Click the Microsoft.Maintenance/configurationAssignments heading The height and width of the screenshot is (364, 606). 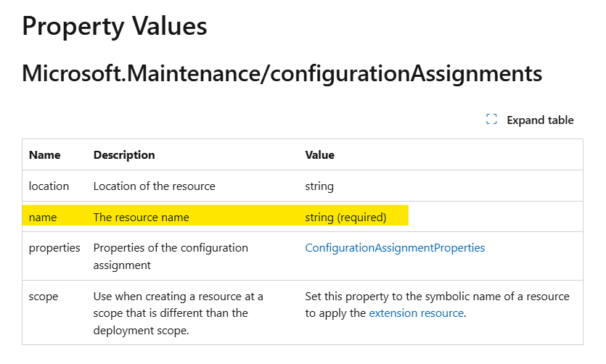point(282,73)
